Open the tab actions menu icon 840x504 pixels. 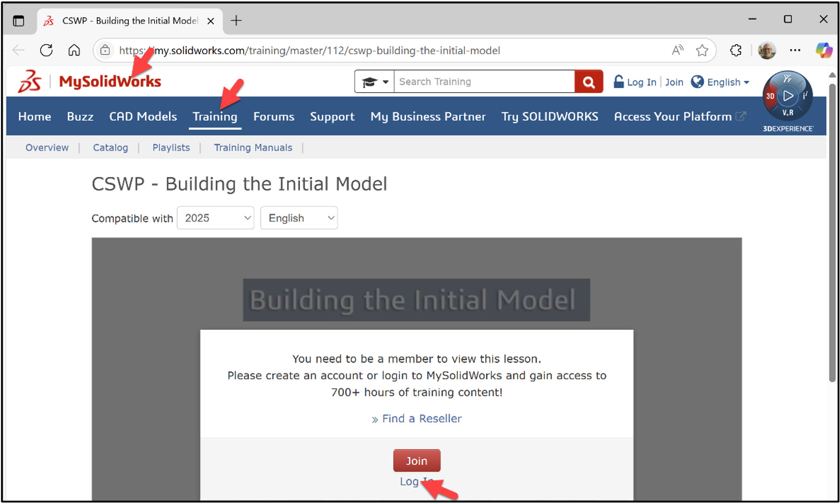[18, 21]
